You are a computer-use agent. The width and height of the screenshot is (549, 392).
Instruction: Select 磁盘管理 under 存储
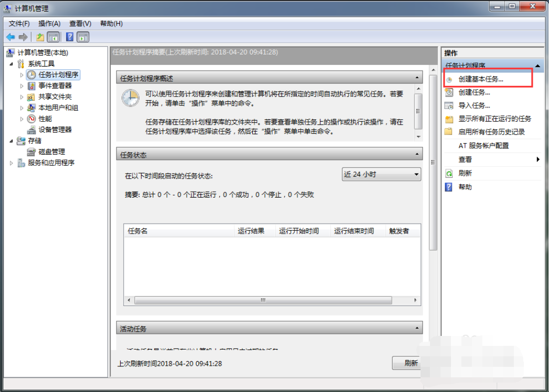[x=51, y=151]
